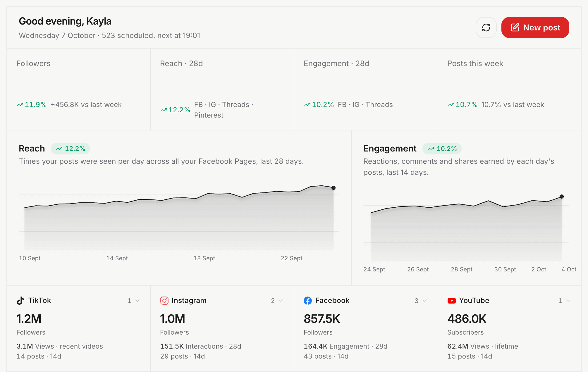Click '10.7% vs last week' text
This screenshot has height=372, width=588.
pyautogui.click(x=513, y=105)
